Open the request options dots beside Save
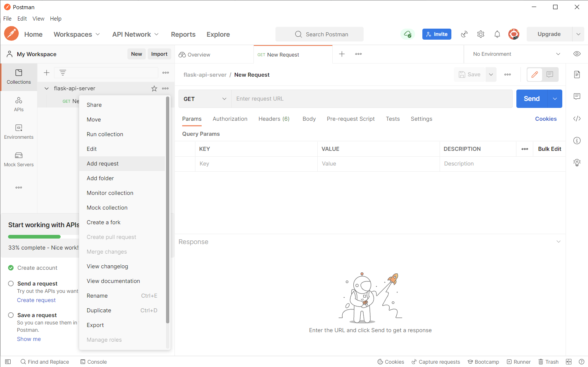Screen dimensions: 588x367 508,75
